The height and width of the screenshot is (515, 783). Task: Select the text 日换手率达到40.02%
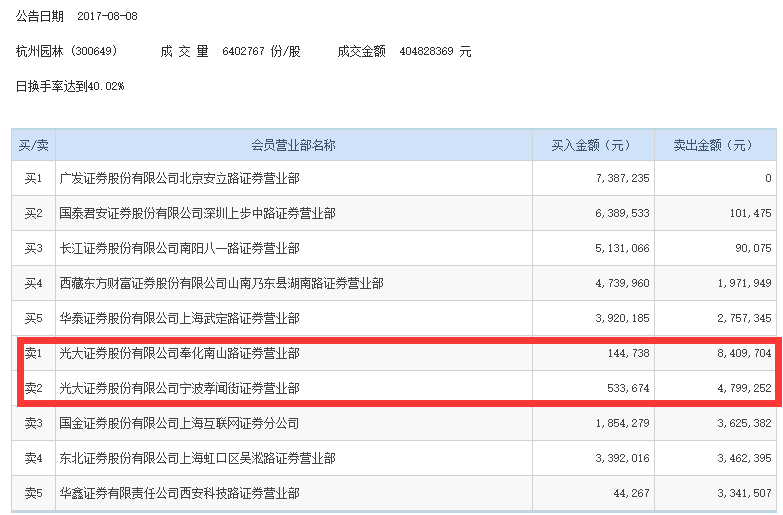(70, 86)
